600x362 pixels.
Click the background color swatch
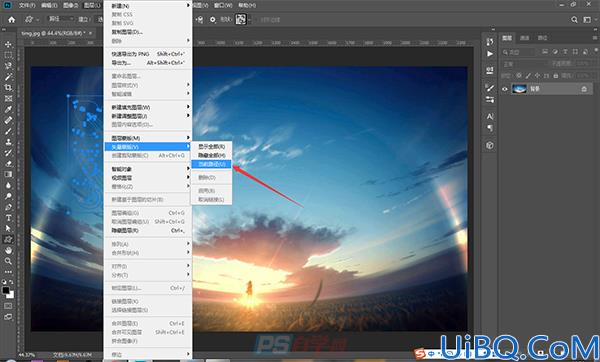click(x=11, y=295)
